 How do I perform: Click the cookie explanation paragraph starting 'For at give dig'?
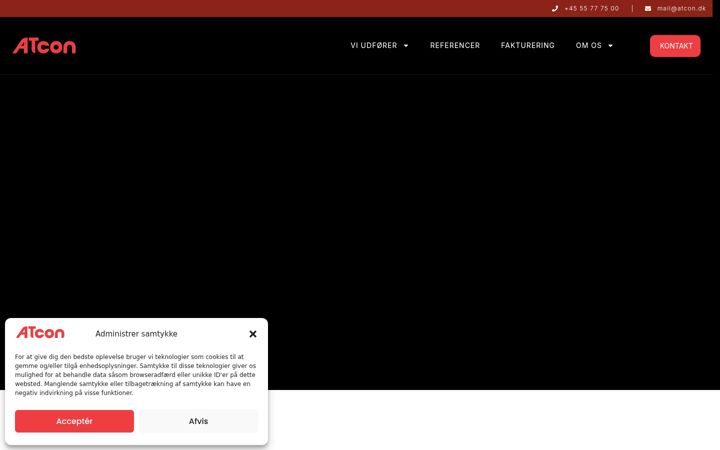135,375
